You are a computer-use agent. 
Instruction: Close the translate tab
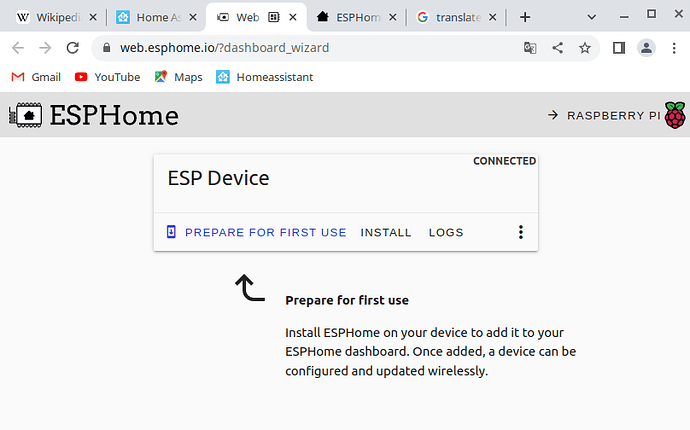coord(492,17)
